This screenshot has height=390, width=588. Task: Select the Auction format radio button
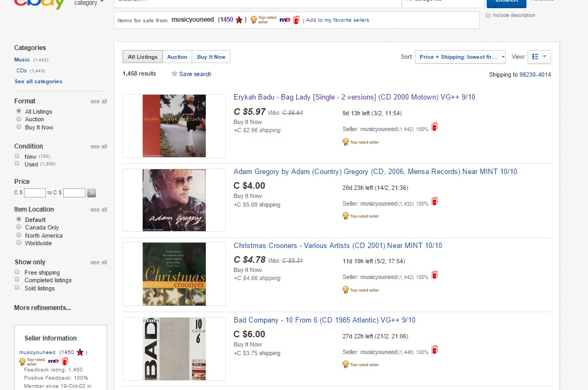(19, 119)
